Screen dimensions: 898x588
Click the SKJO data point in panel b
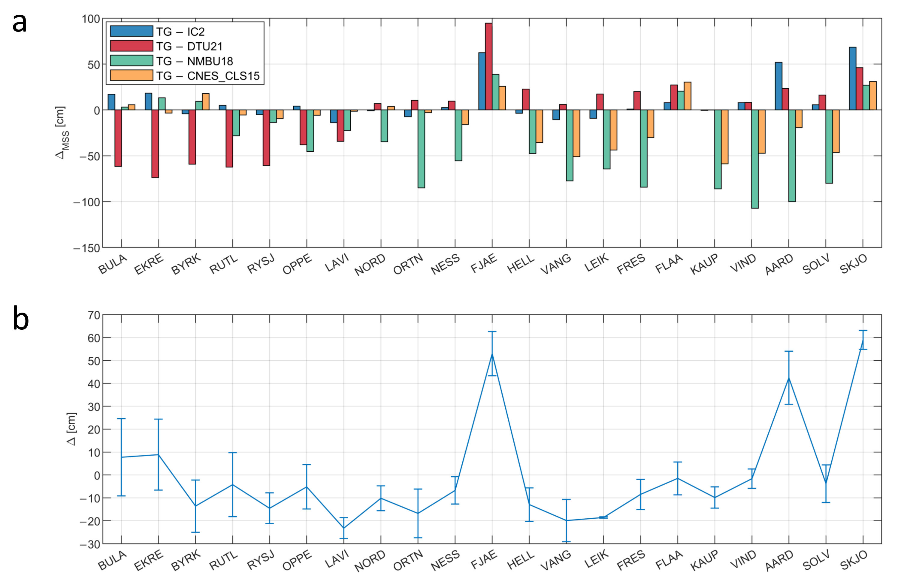863,340
